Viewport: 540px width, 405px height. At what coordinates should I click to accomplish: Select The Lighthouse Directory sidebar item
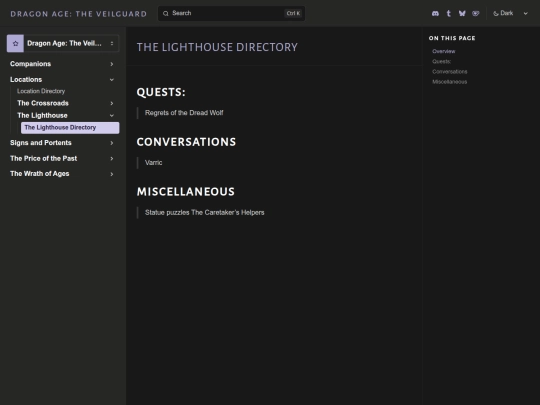tap(70, 128)
